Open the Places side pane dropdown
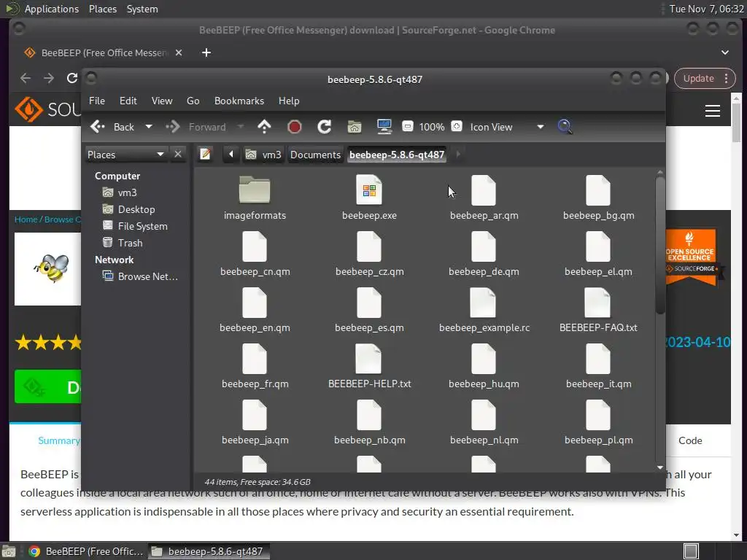This screenshot has height=560, width=747. [x=125, y=155]
